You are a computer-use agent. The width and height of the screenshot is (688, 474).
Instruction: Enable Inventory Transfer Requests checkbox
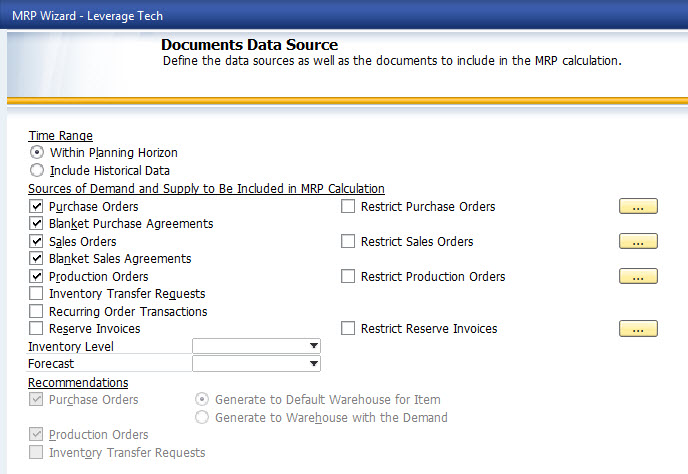point(37,294)
